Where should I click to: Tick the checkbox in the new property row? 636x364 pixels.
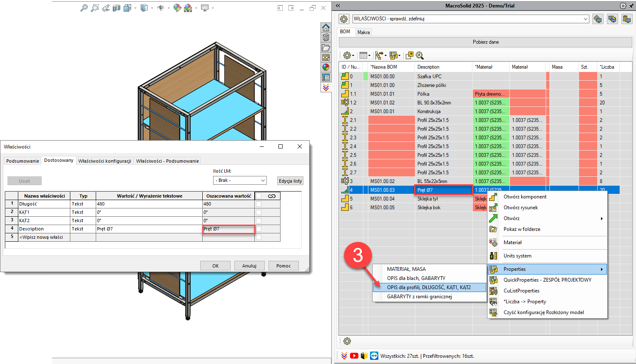point(258,237)
